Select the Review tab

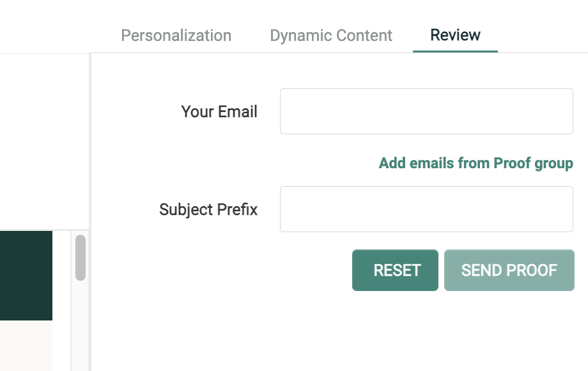point(455,35)
